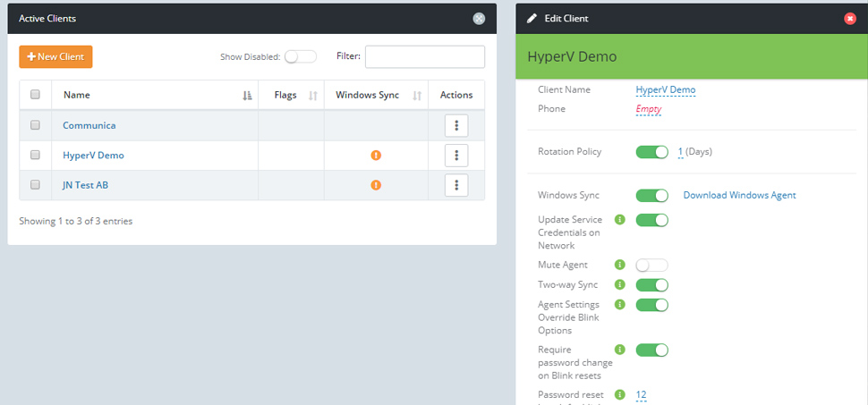Show info for Require password change on Blink resets
Image resolution: width=868 pixels, height=405 pixels.
620,350
